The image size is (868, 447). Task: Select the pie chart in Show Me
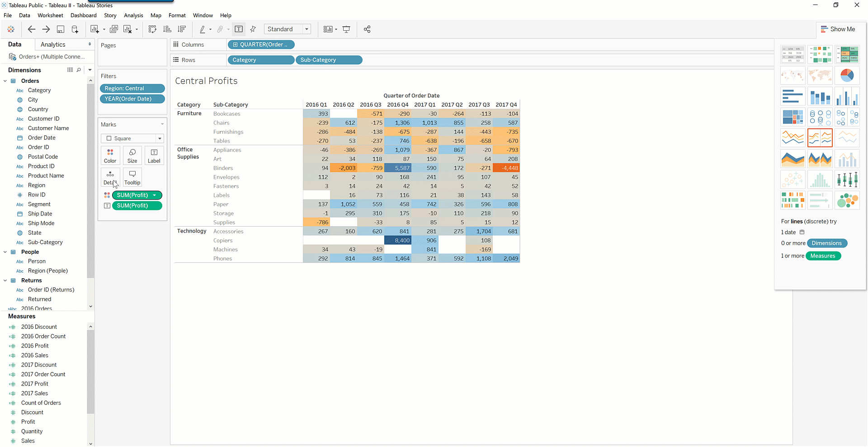[x=847, y=76]
